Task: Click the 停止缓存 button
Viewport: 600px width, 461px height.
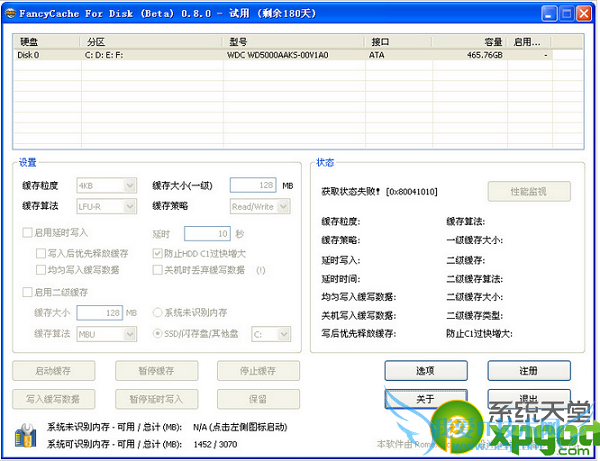Action: 258,371
